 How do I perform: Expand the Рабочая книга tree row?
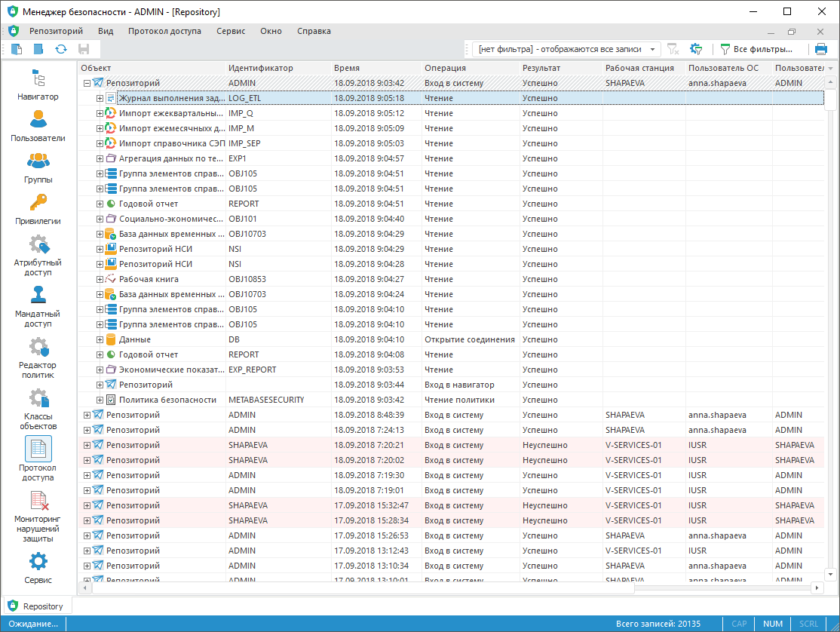(x=100, y=279)
